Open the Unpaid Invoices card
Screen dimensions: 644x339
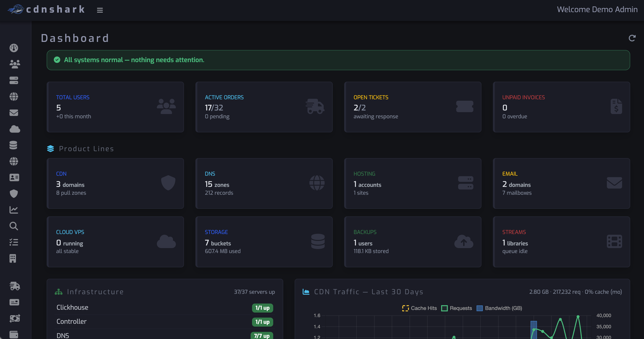pyautogui.click(x=561, y=107)
